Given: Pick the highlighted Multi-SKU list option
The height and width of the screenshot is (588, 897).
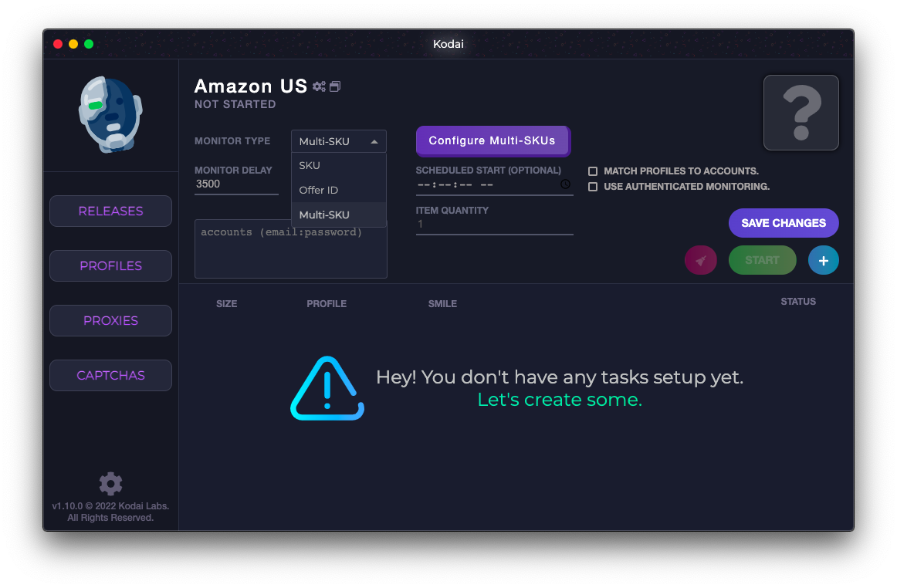Looking at the screenshot, I should click(x=339, y=215).
